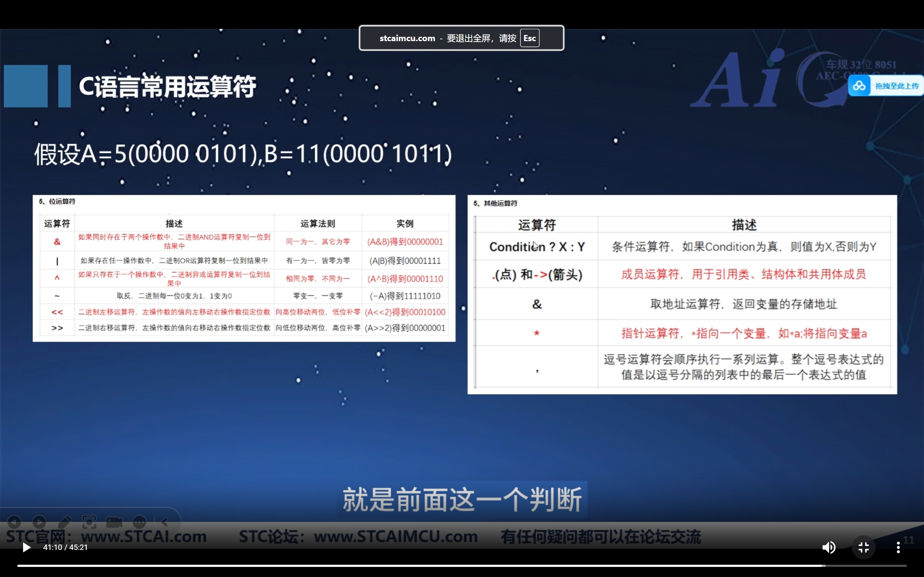This screenshot has height=577, width=924.
Task: Click 运算法则 column header
Action: (x=318, y=224)
